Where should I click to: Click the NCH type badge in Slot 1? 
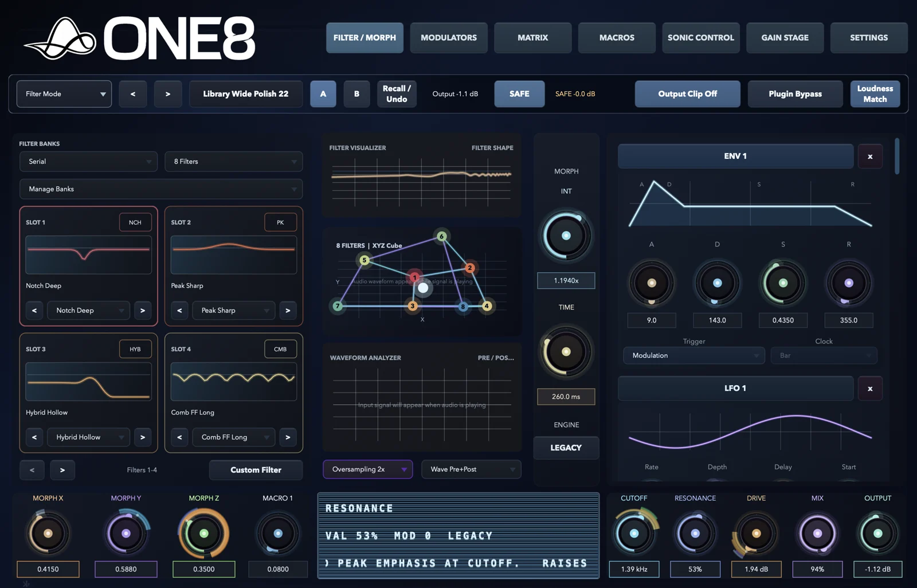135,222
